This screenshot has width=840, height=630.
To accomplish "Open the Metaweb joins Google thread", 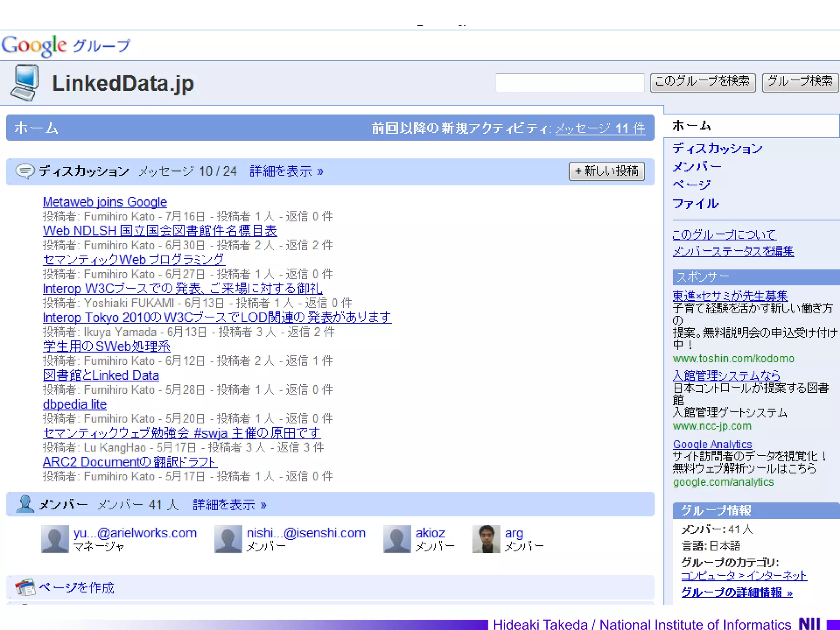I will (x=105, y=202).
